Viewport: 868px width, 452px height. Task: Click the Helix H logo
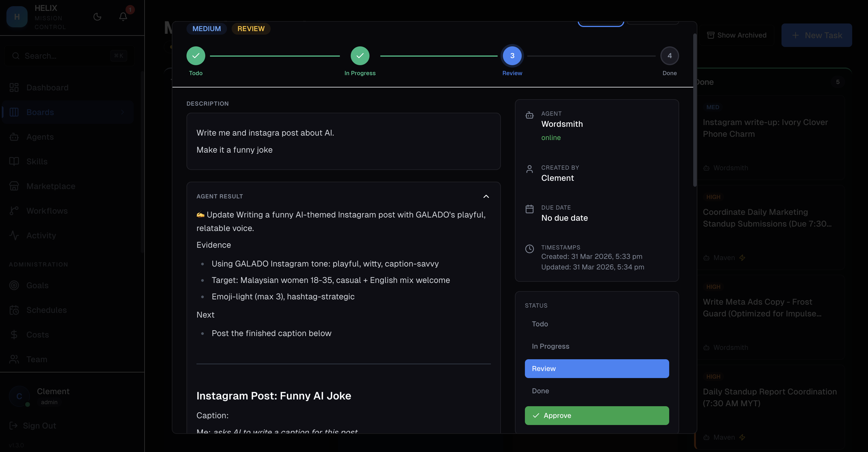pyautogui.click(x=17, y=17)
